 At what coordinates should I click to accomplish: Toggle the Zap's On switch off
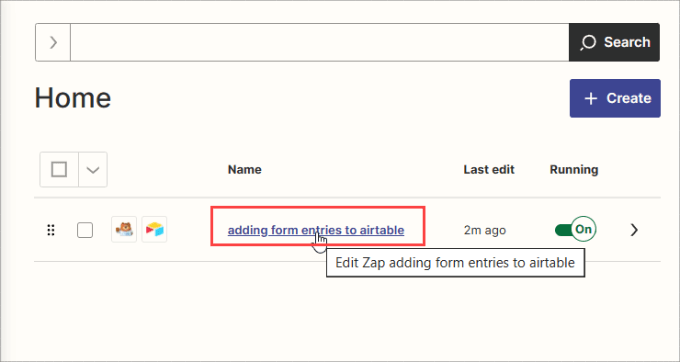(x=575, y=229)
